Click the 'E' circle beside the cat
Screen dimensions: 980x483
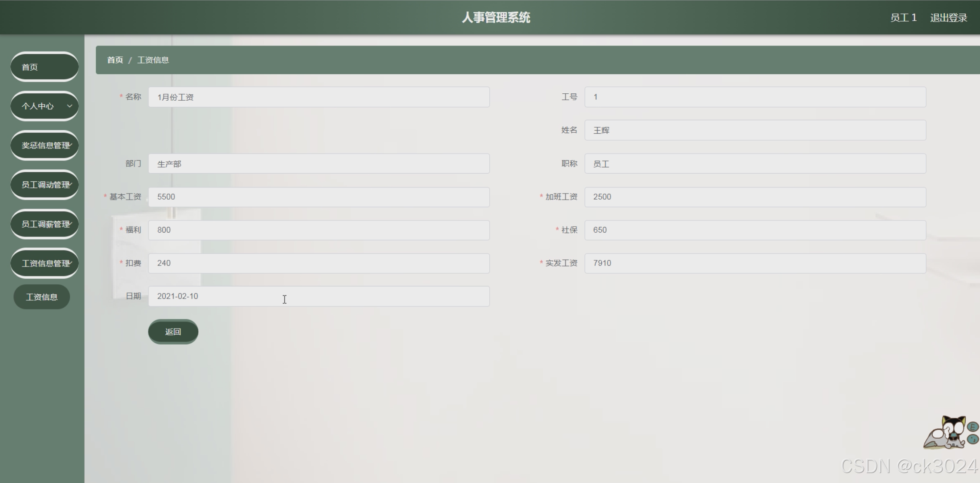(973, 427)
